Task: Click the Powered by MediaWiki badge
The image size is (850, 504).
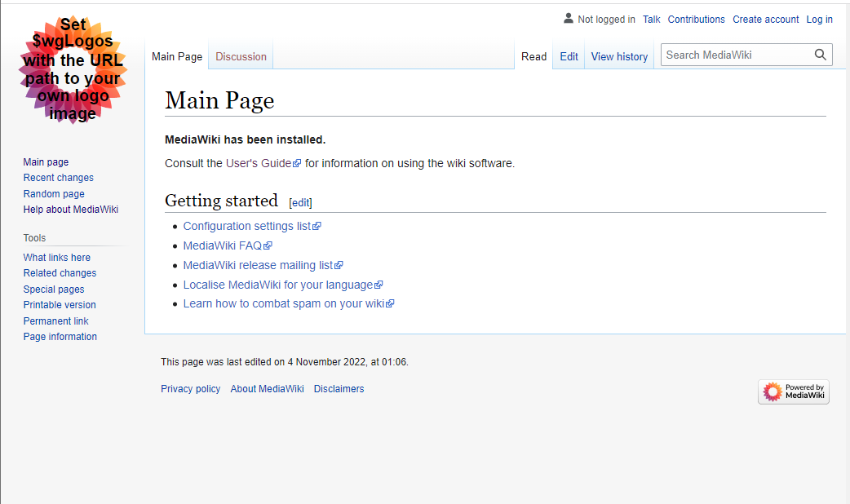Action: [x=793, y=392]
